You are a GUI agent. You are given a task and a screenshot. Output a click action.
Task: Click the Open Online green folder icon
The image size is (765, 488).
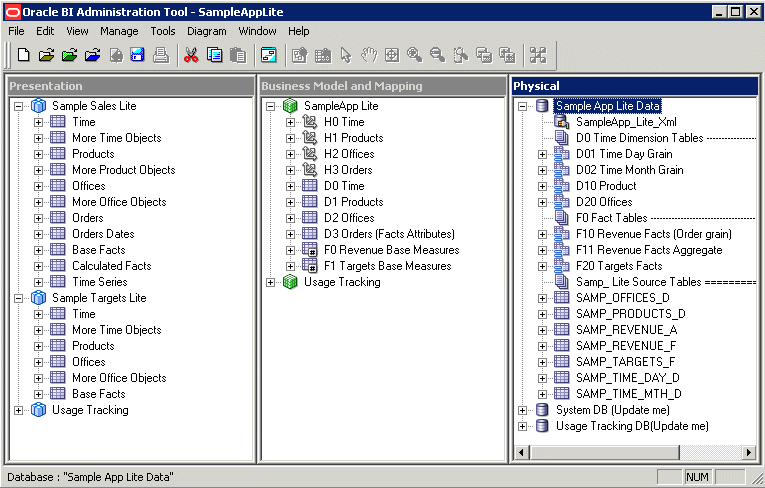[x=69, y=55]
